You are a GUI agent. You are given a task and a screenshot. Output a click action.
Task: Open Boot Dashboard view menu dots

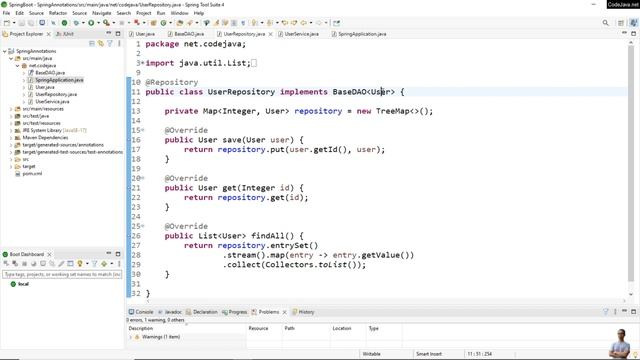(x=119, y=264)
